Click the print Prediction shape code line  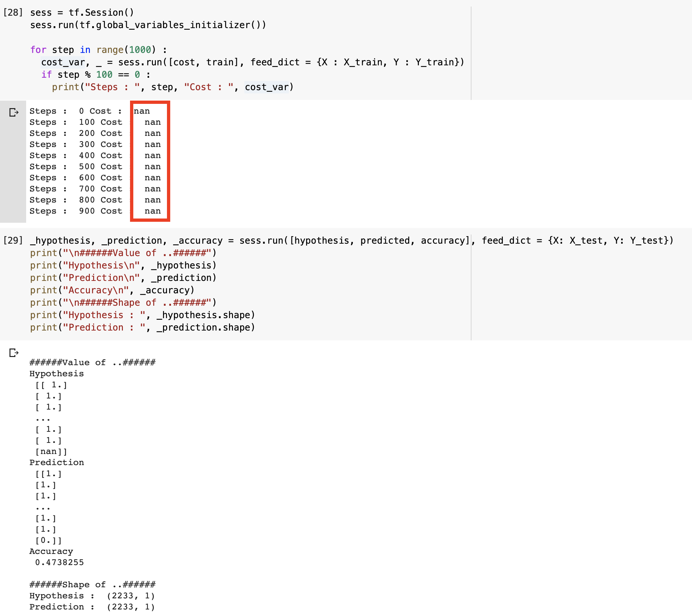click(x=142, y=328)
